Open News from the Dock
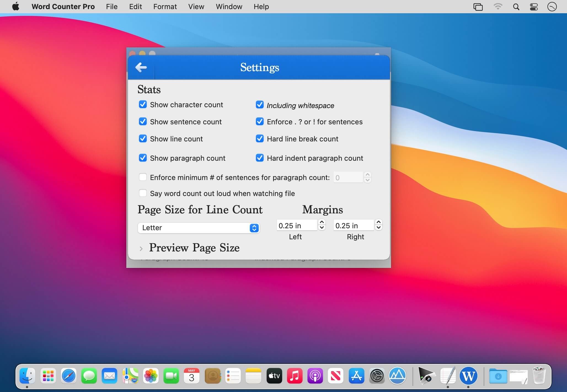The image size is (567, 392). 336,376
